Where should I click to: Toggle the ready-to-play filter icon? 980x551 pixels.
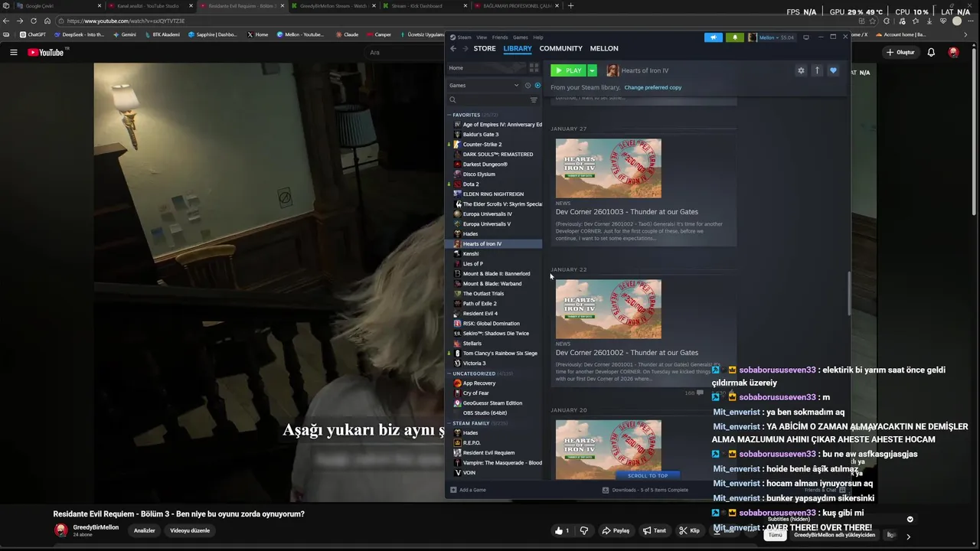point(537,85)
